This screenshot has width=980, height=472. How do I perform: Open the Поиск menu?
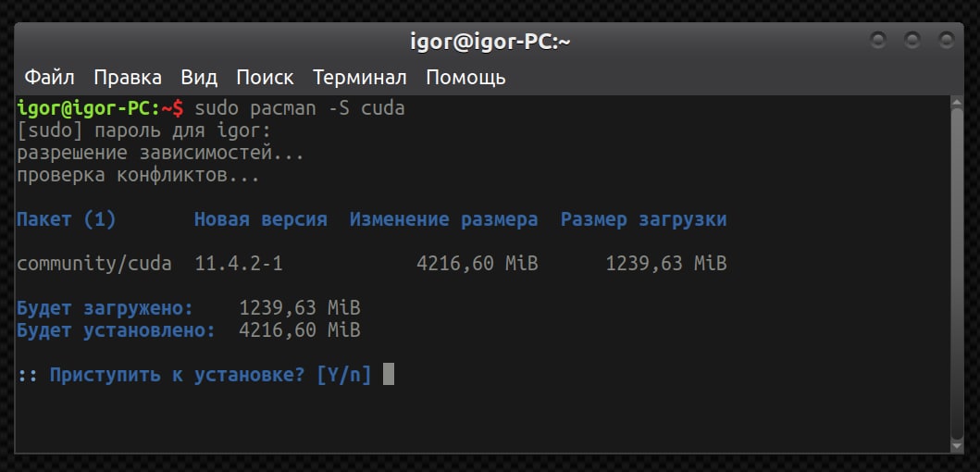(x=265, y=77)
